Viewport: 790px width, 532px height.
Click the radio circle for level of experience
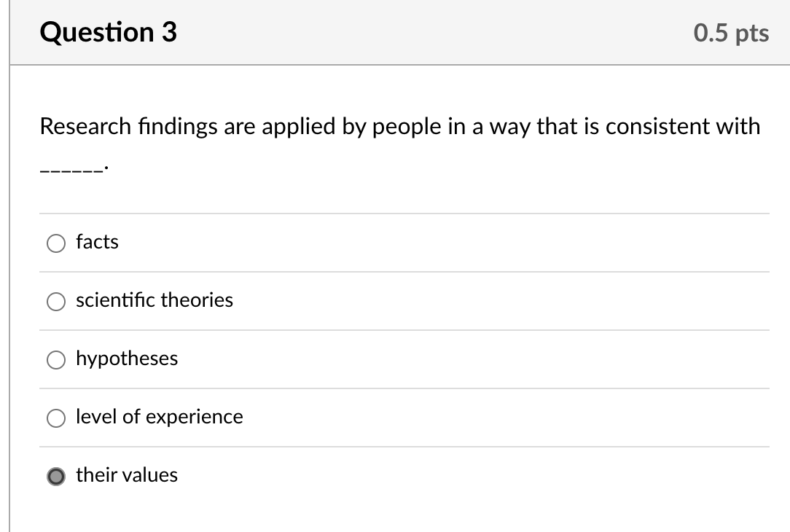(x=56, y=418)
